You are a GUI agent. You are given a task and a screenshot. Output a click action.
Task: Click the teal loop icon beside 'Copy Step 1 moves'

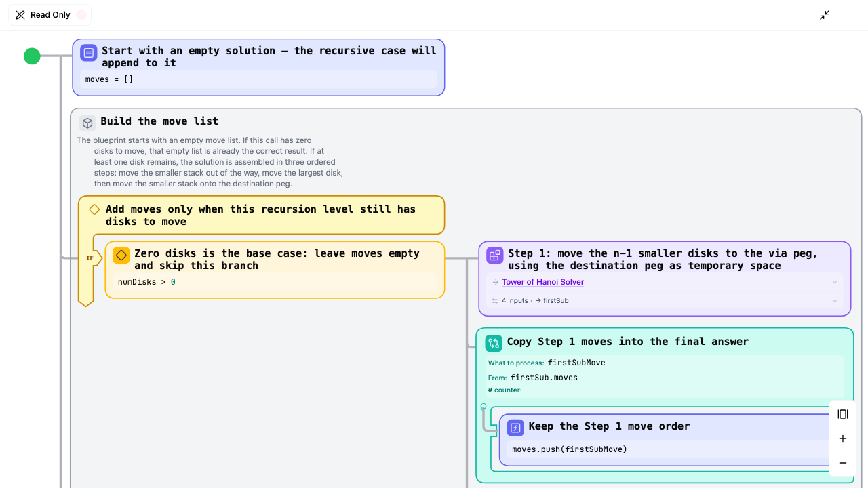494,344
